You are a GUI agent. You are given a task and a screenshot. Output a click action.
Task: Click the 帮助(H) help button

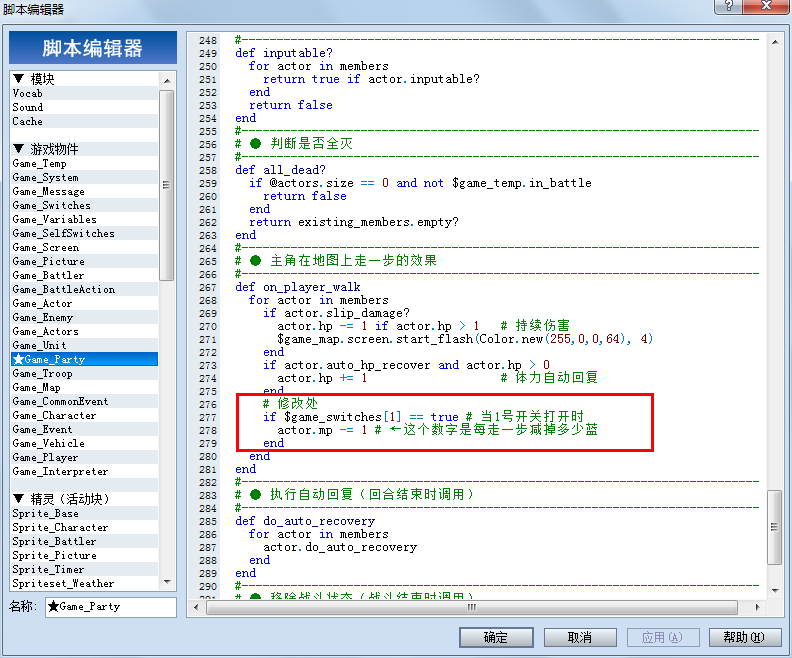[x=745, y=637]
